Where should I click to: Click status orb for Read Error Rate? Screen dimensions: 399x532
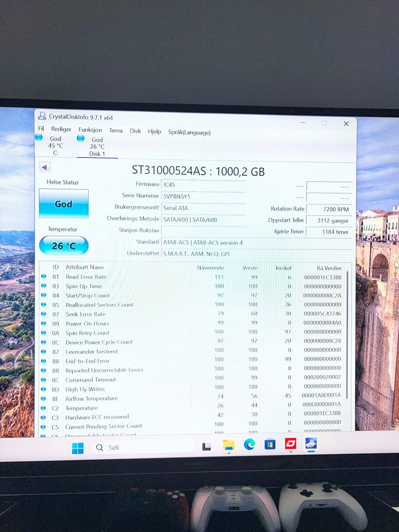click(44, 276)
